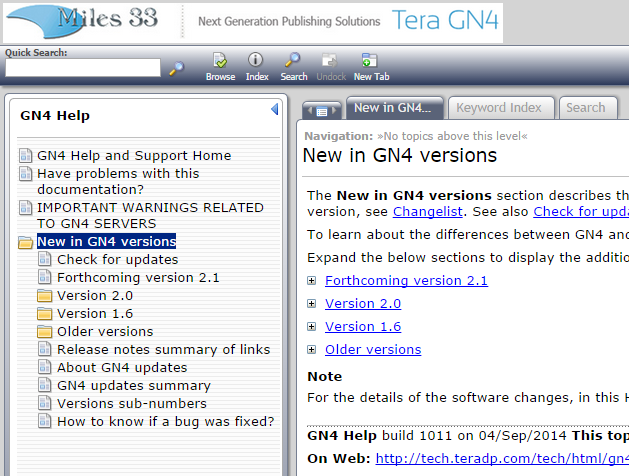Image resolution: width=629 pixels, height=476 pixels.
Task: Click page icon beside How to know if a bug was fixed
Action: [x=45, y=421]
